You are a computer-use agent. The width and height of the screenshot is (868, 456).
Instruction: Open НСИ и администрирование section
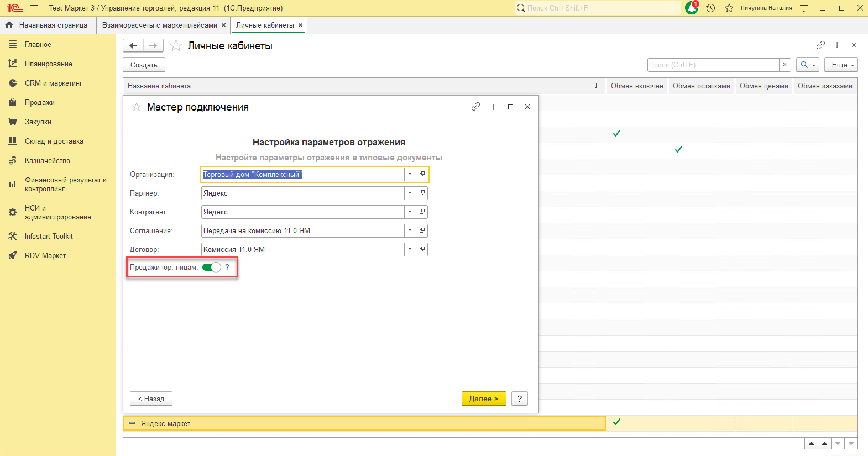[x=57, y=212]
